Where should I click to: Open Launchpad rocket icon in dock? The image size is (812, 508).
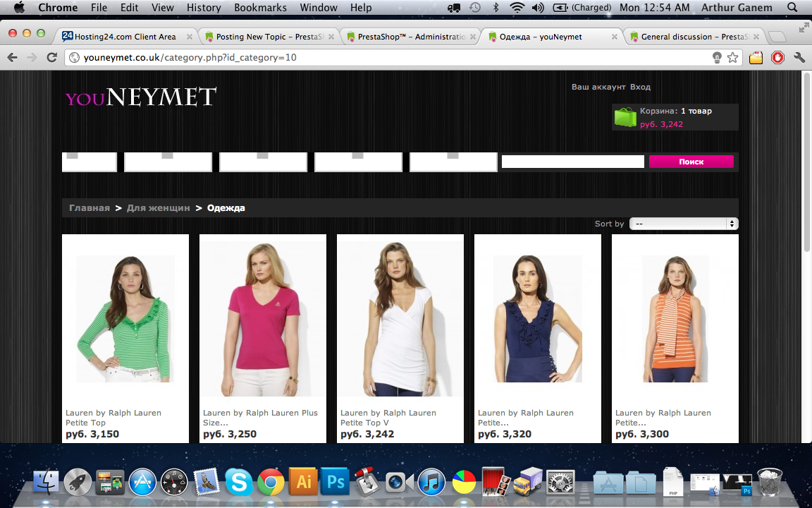pyautogui.click(x=78, y=482)
